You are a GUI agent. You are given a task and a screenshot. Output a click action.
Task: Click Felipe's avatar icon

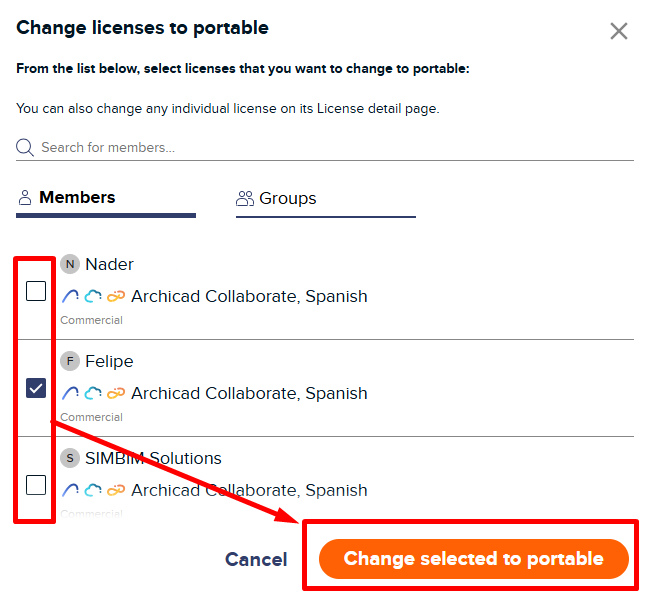(x=70, y=361)
